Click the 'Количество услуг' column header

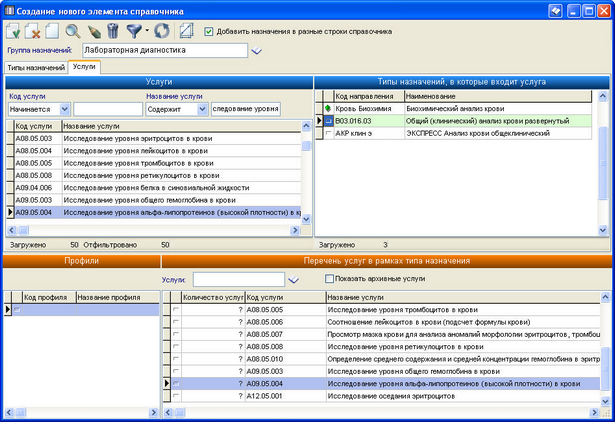tap(213, 297)
